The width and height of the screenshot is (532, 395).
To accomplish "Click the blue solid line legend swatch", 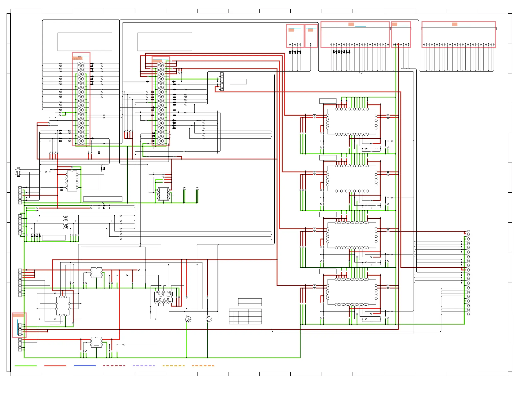I will click(85, 366).
